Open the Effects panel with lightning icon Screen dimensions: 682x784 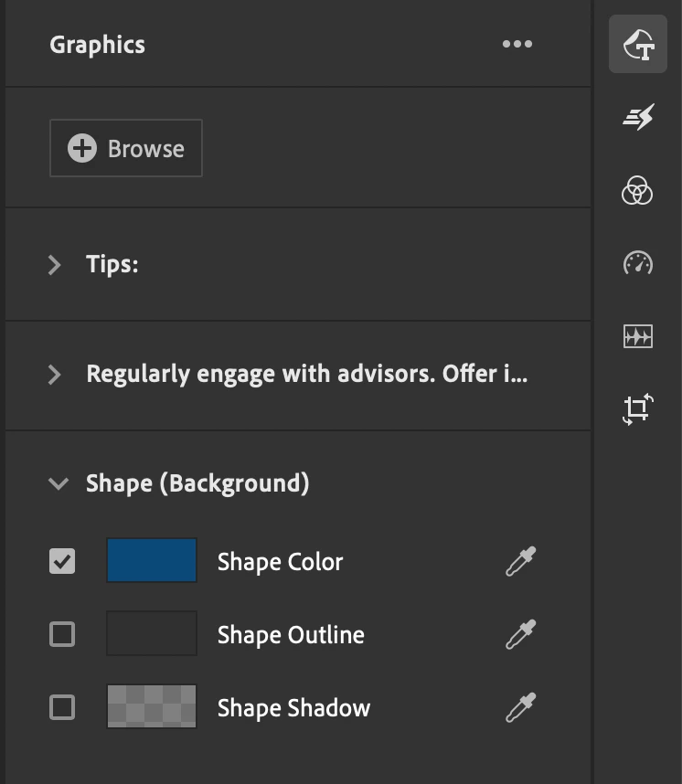click(x=638, y=117)
